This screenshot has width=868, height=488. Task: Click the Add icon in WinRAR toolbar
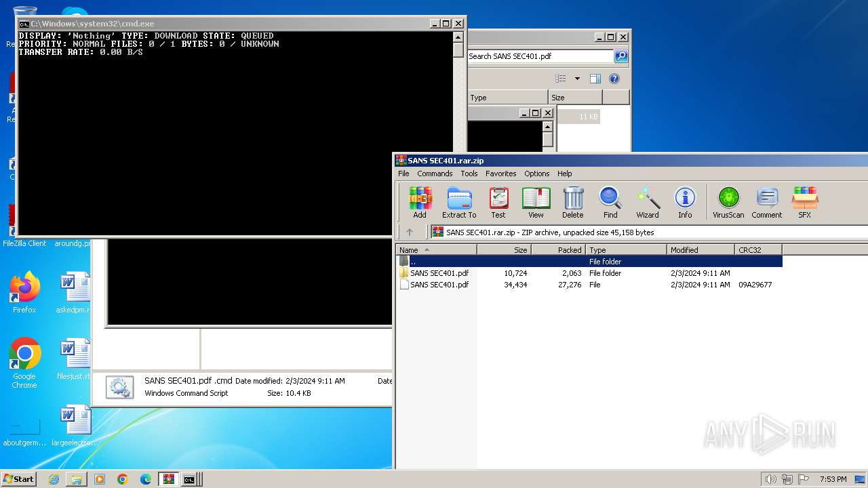click(420, 203)
